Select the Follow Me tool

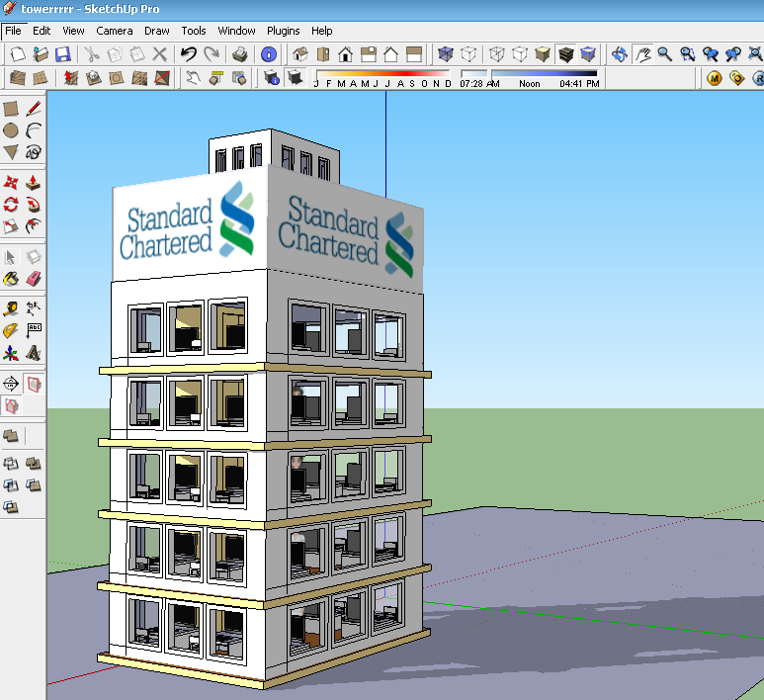[x=34, y=205]
